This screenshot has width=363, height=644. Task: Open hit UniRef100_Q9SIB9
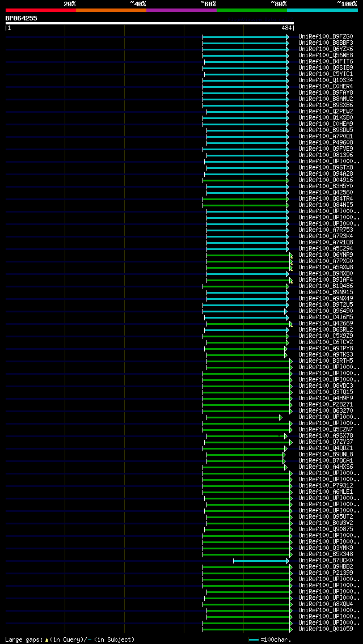coord(326,68)
